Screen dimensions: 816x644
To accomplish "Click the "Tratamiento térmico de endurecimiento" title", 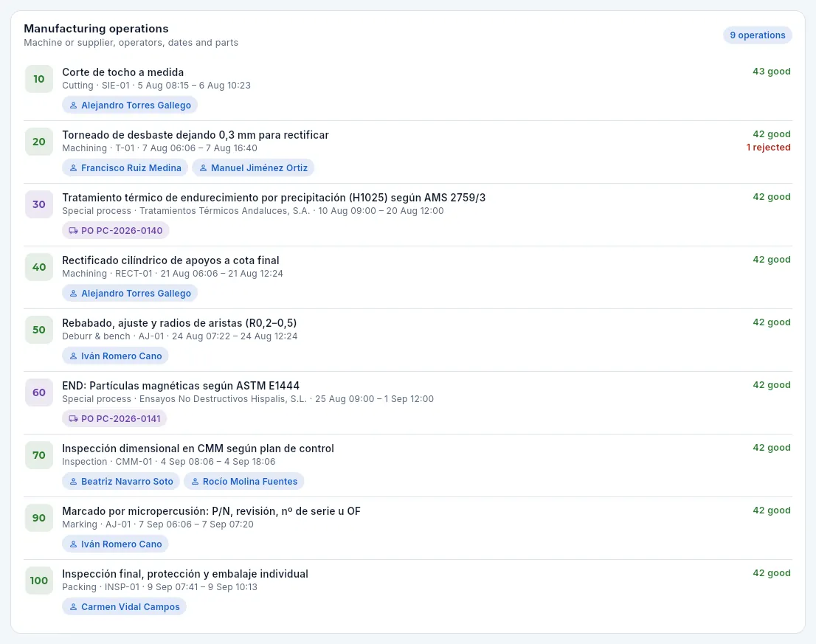I will (x=274, y=198).
